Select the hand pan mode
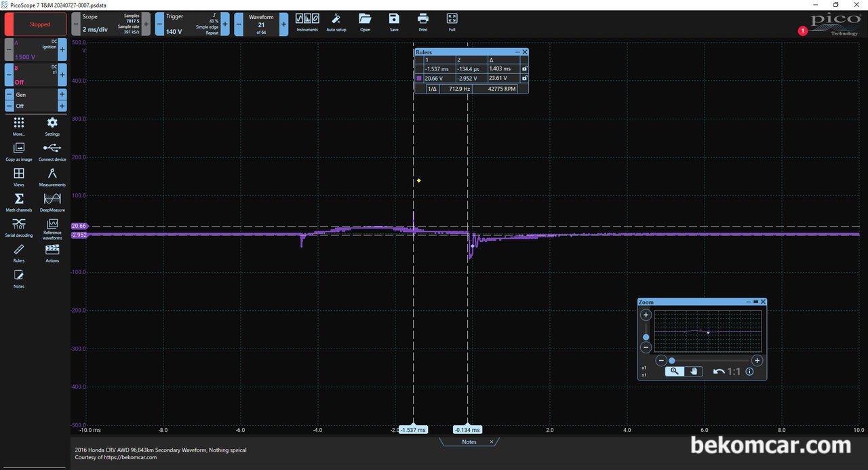 694,371
